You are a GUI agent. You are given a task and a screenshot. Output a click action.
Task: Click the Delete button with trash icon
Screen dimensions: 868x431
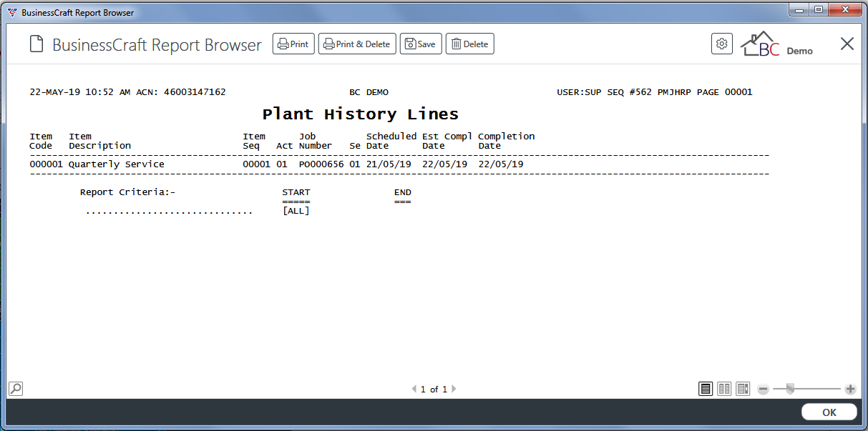pyautogui.click(x=470, y=44)
